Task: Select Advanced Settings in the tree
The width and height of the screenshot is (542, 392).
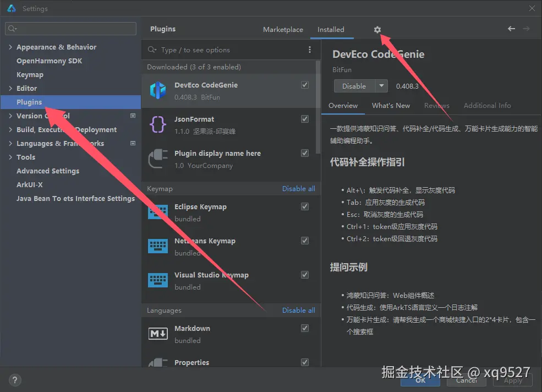Action: (x=48, y=171)
